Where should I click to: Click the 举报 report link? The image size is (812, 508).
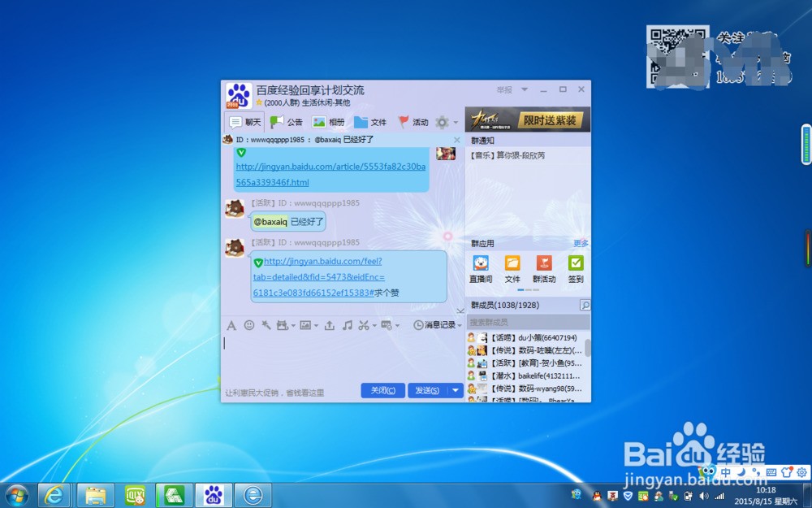point(504,89)
